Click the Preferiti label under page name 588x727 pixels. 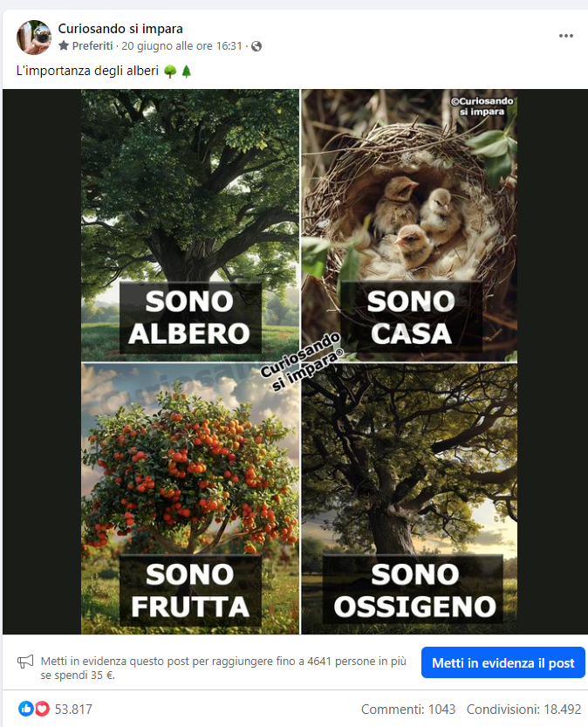[x=92, y=46]
